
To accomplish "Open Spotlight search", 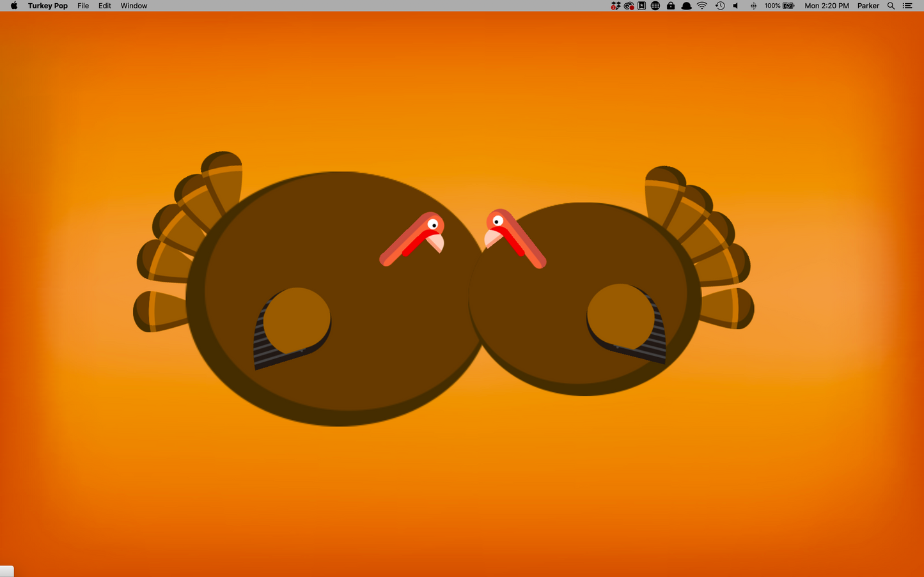I will [x=891, y=6].
